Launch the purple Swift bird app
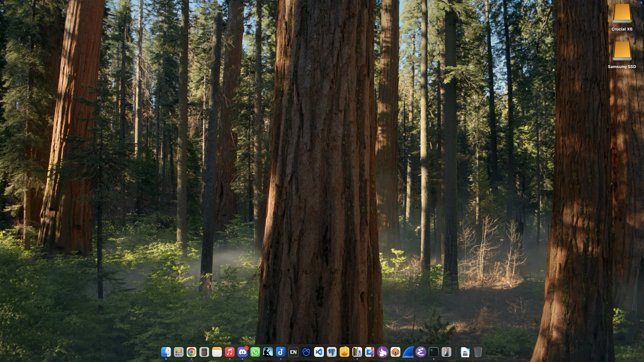The image size is (644, 362). 383,352
